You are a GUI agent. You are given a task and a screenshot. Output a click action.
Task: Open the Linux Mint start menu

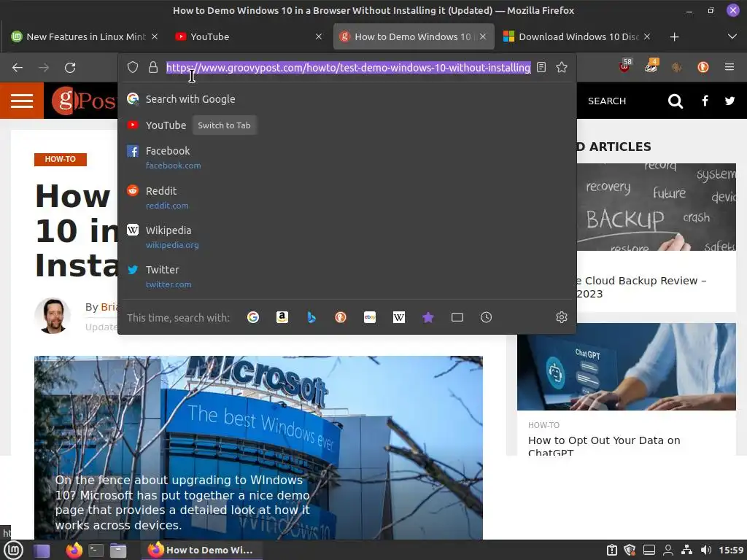(x=14, y=551)
